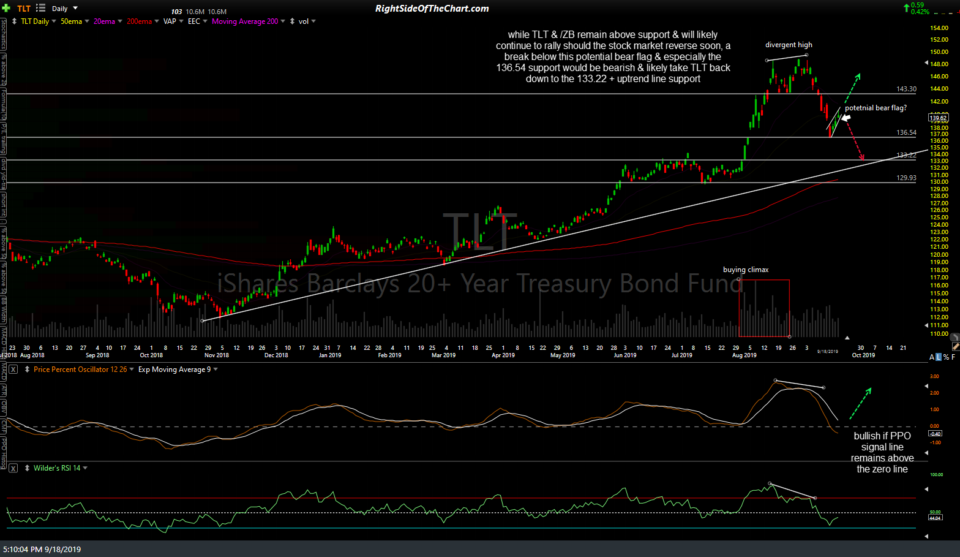The image size is (960, 557).
Task: Toggle the L (log) scale button
Action: (939, 357)
